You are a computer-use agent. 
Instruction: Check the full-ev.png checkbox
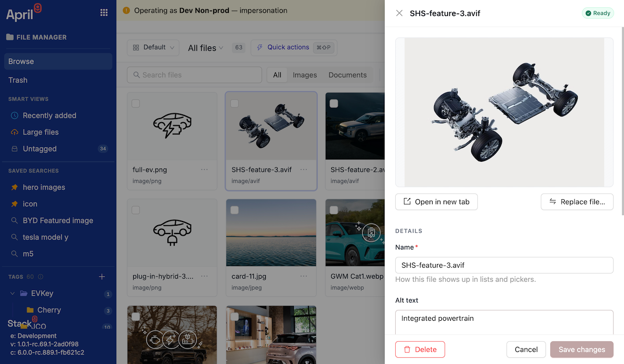[x=136, y=103]
